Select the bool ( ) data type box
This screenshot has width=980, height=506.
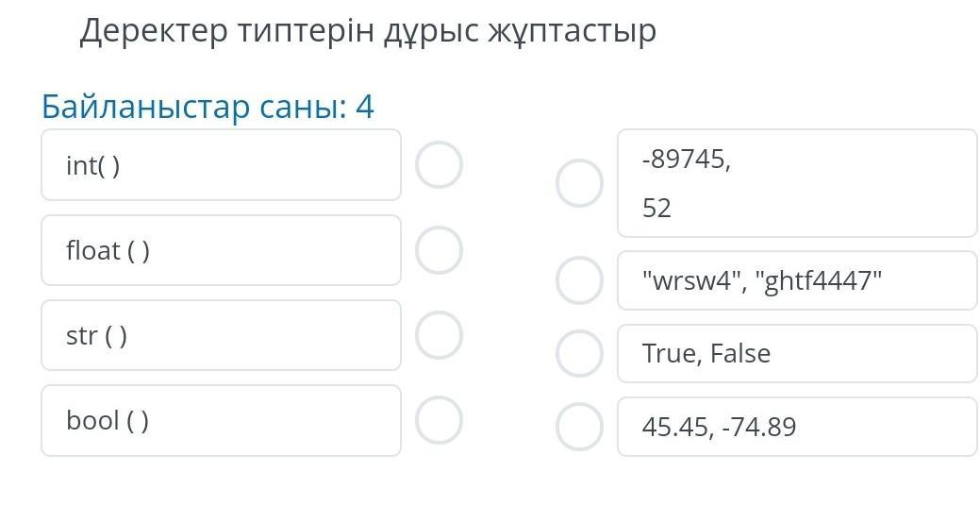click(221, 420)
